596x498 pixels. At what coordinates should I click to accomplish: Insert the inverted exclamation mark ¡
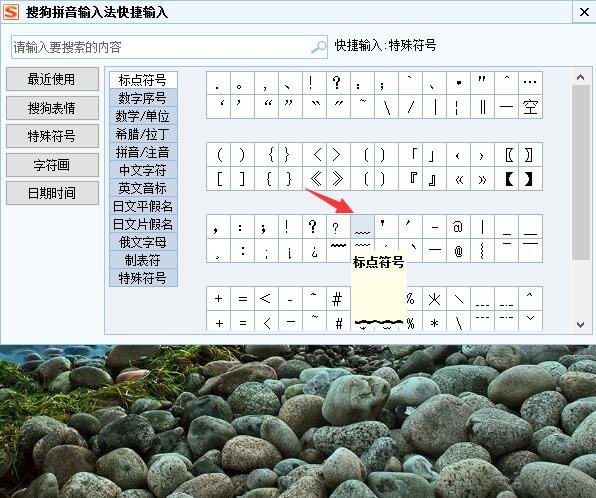(290, 251)
